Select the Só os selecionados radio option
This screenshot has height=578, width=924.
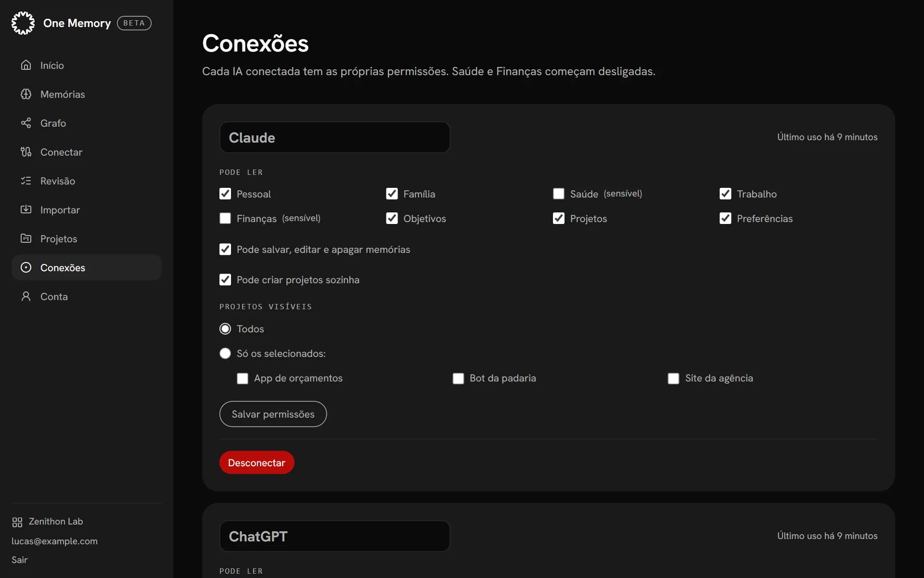(225, 354)
